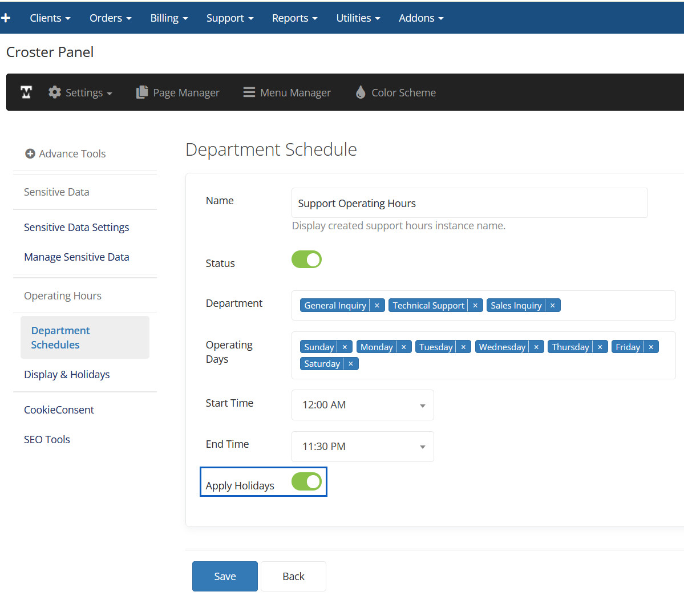Click the Save button

[225, 576]
